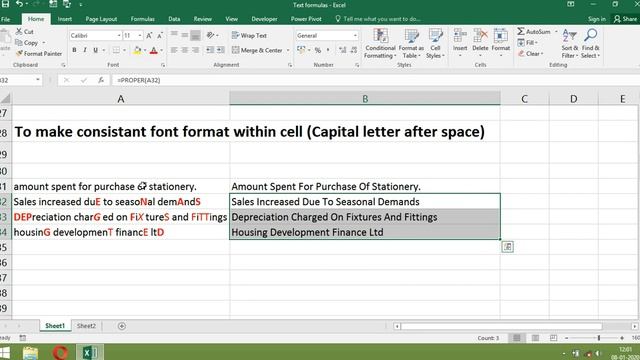This screenshot has height=360, width=640.
Task: Click the Auto Fill Options smart tag
Action: (x=507, y=247)
